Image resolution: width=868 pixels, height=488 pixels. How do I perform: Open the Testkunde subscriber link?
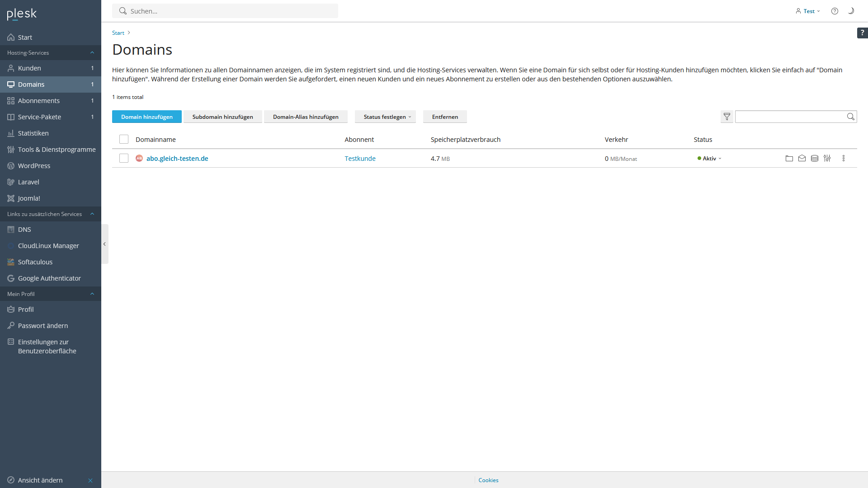point(360,159)
